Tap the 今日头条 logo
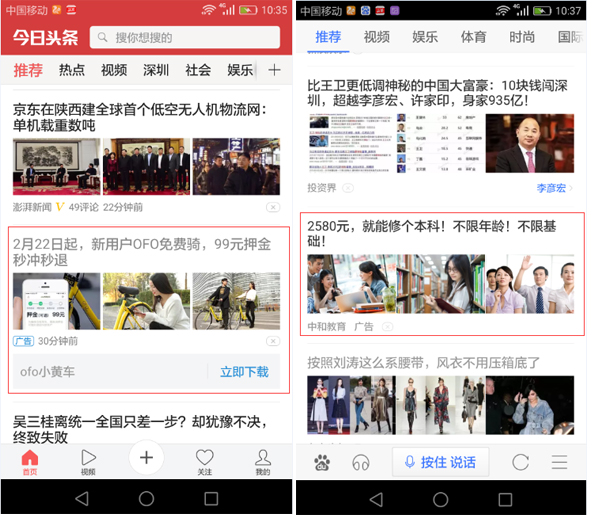602x515 pixels. click(x=45, y=37)
